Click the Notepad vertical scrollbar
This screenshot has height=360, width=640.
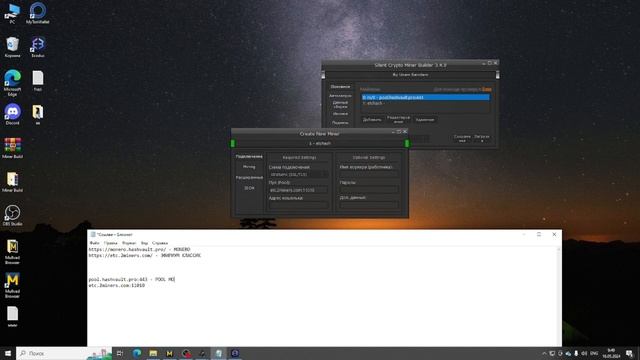point(559,296)
